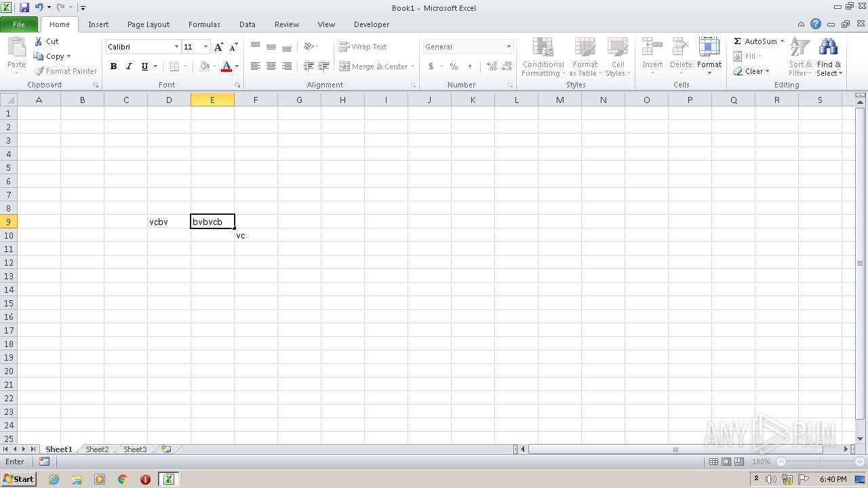The image size is (868, 488).
Task: Toggle Bold formatting
Action: (113, 66)
